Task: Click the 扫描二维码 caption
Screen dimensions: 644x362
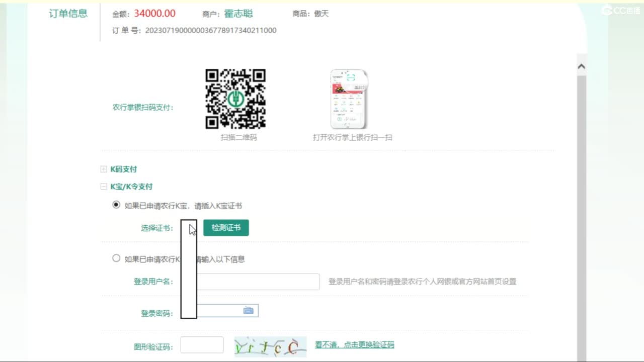Action: pos(238,137)
